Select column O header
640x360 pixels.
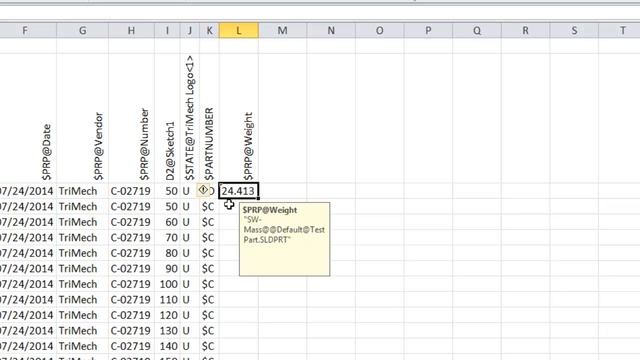pos(380,31)
